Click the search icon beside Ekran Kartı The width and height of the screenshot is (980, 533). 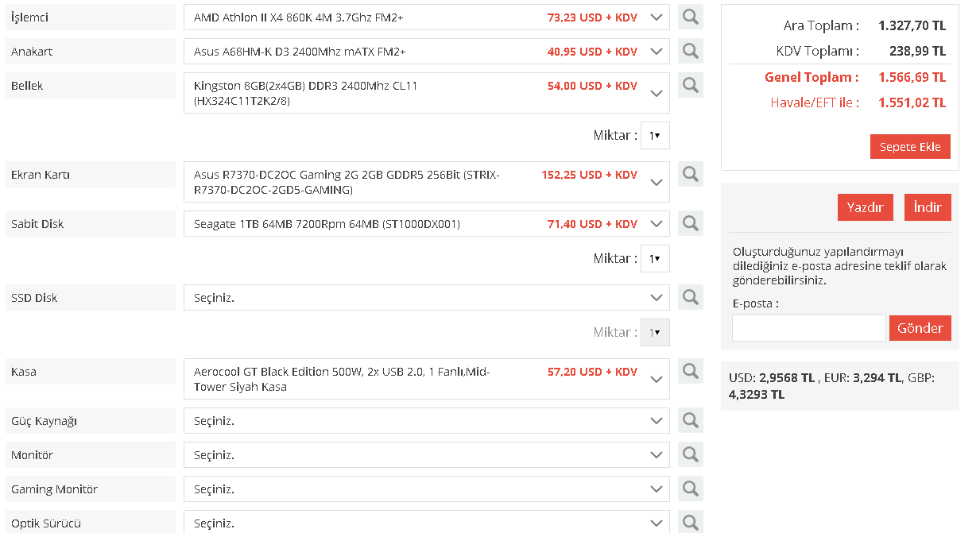[x=691, y=174]
